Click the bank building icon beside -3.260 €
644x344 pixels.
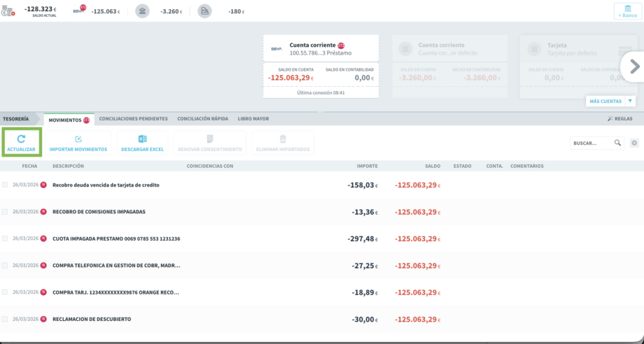click(142, 11)
